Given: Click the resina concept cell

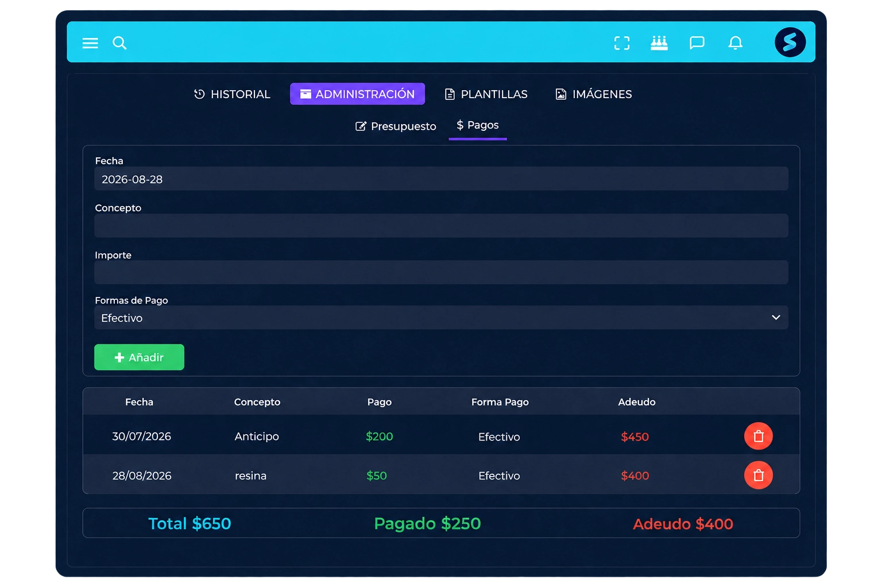Looking at the screenshot, I should coord(250,475).
